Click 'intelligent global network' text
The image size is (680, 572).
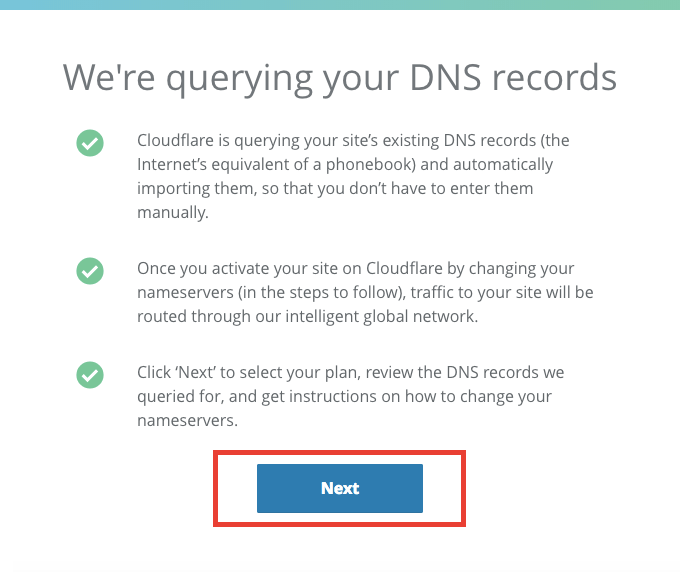pos(380,317)
